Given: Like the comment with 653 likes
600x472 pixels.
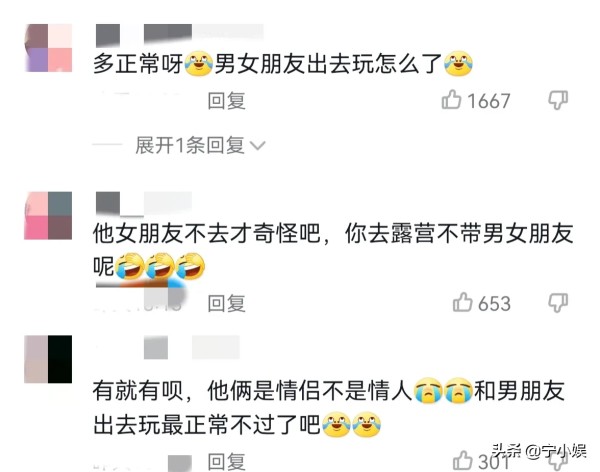Looking at the screenshot, I should pos(462,303).
